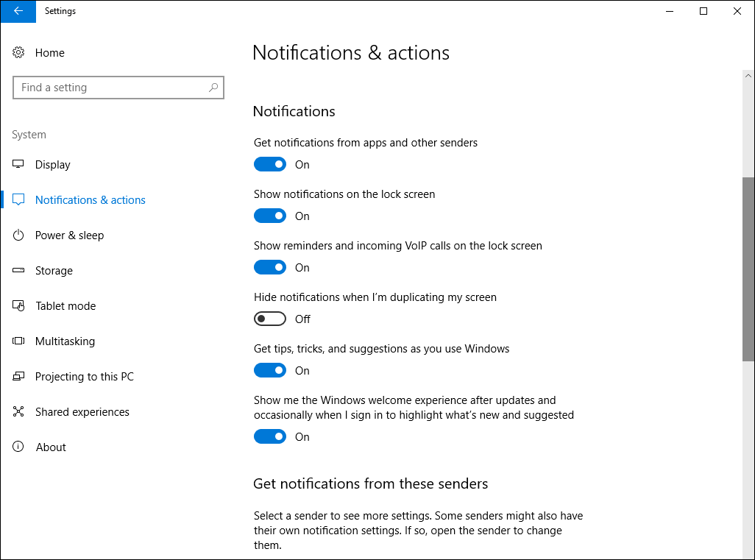The width and height of the screenshot is (755, 560).
Task: Disable lock screen notifications toggle
Action: pos(270,216)
